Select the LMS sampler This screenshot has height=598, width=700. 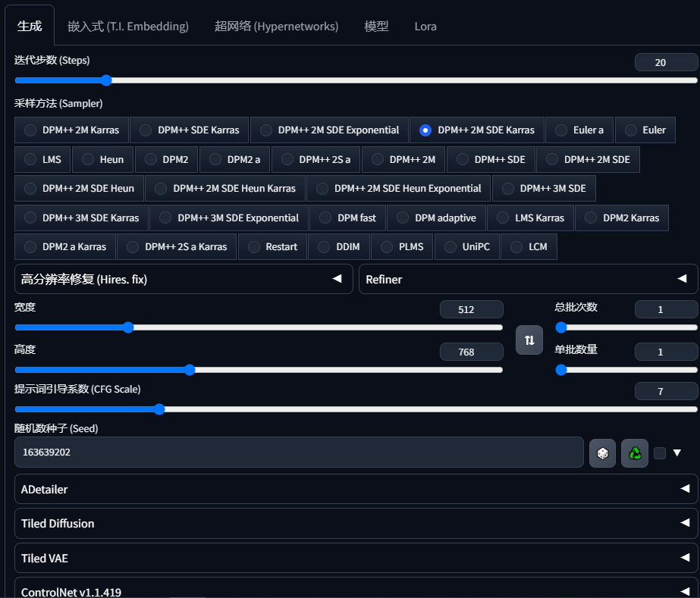(x=42, y=159)
